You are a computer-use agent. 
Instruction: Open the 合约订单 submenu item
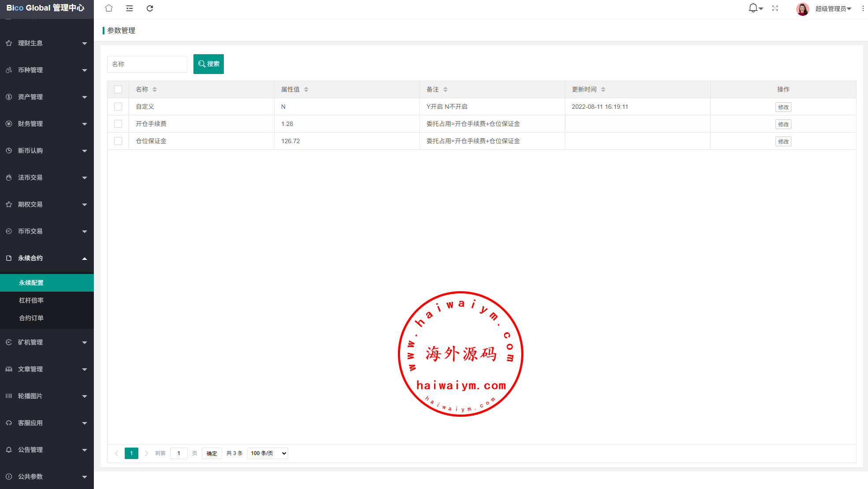click(x=31, y=318)
